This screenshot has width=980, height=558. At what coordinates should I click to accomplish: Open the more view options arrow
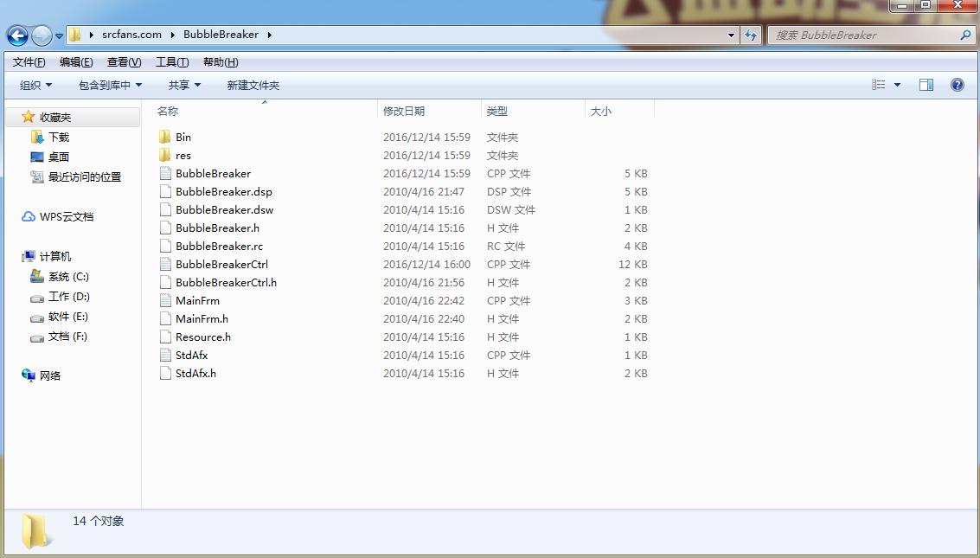coord(898,85)
